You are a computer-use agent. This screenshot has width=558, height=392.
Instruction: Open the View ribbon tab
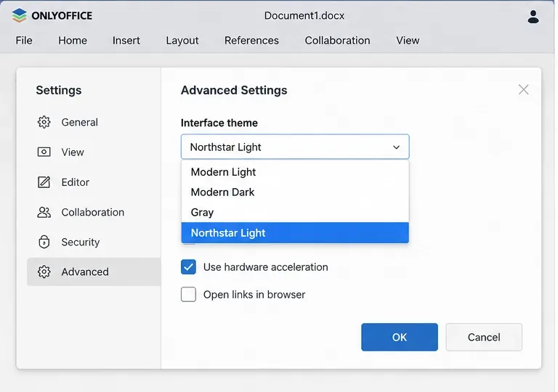pyautogui.click(x=408, y=41)
